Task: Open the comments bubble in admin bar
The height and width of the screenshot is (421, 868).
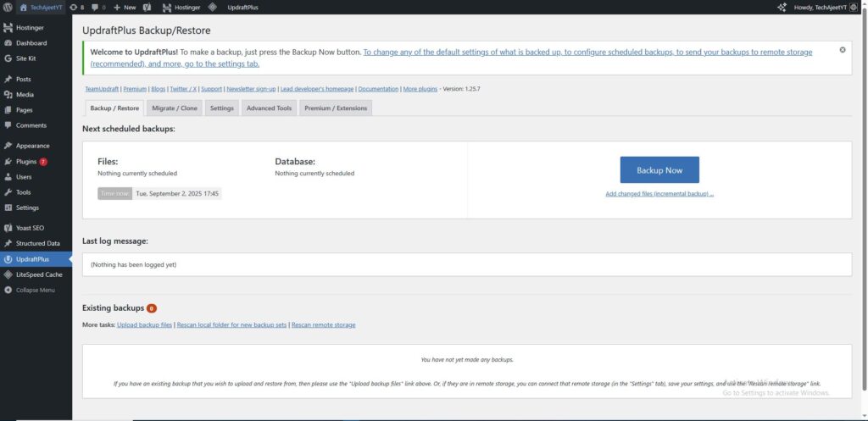Action: (97, 7)
